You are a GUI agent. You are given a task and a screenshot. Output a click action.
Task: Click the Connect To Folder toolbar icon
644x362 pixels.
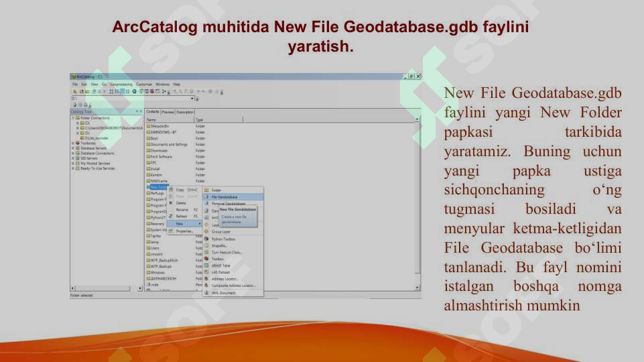pos(81,92)
